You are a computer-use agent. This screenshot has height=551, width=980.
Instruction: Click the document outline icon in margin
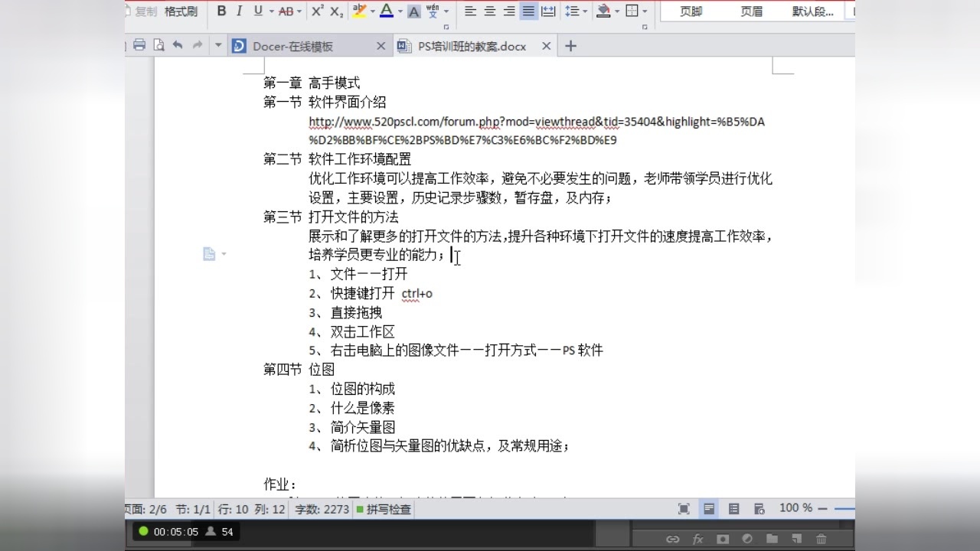click(209, 254)
